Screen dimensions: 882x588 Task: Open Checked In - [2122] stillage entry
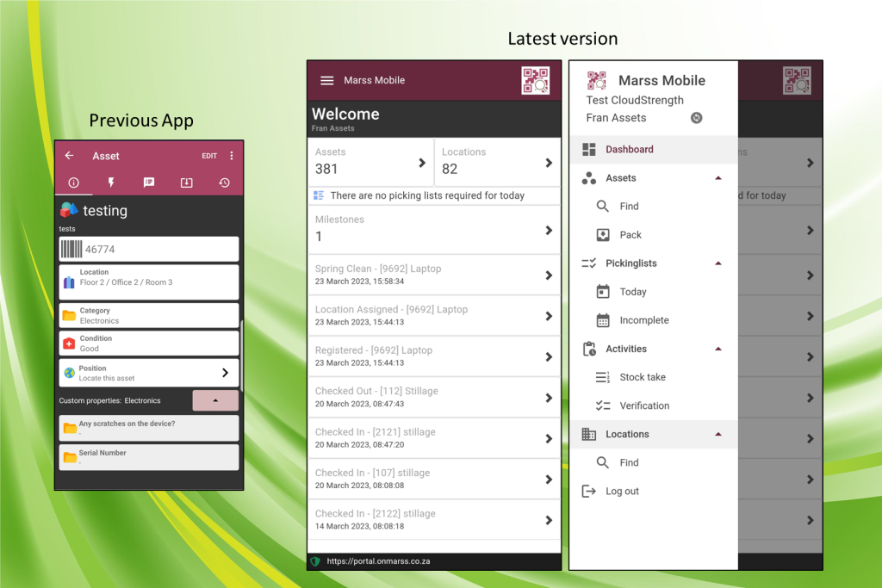[x=434, y=520]
